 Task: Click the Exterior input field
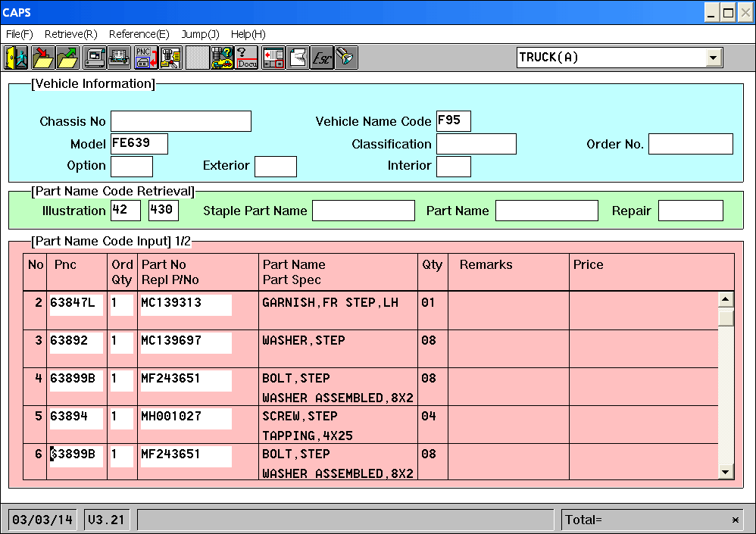click(x=275, y=167)
